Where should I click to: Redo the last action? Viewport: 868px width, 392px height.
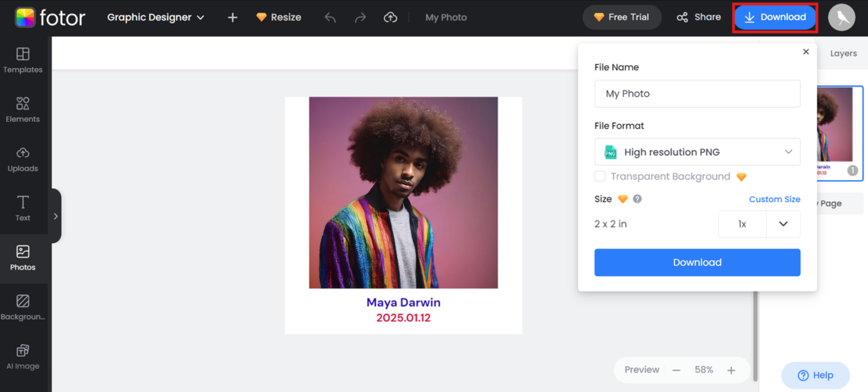pos(360,17)
